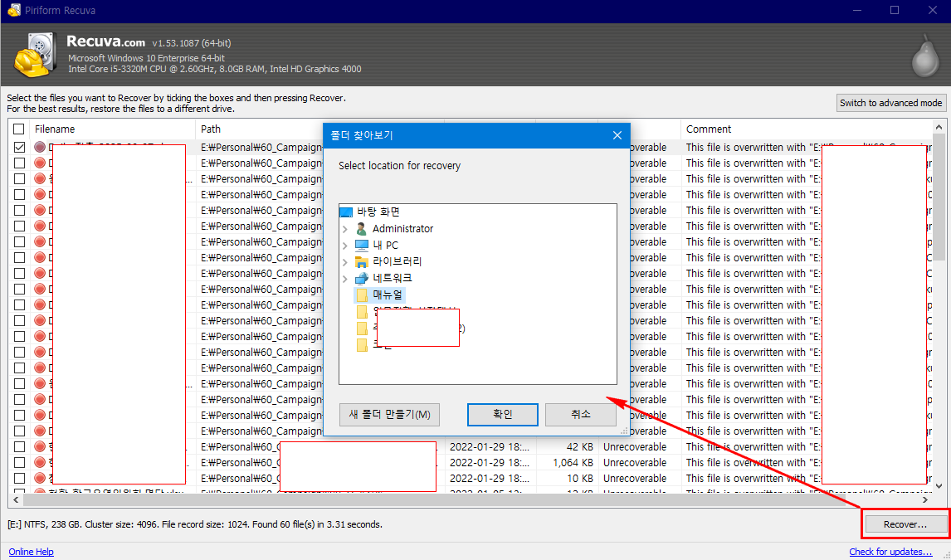Click the "Select location for recovery" label

click(400, 165)
